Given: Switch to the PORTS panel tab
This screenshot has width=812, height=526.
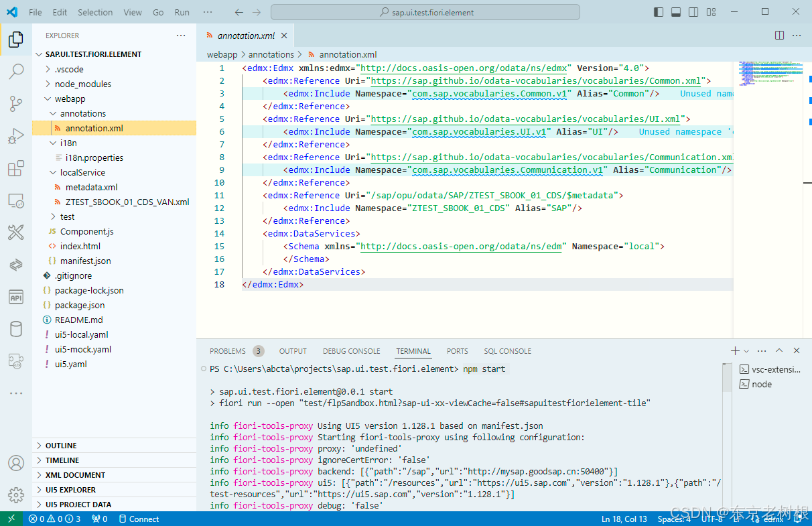Looking at the screenshot, I should click(458, 351).
